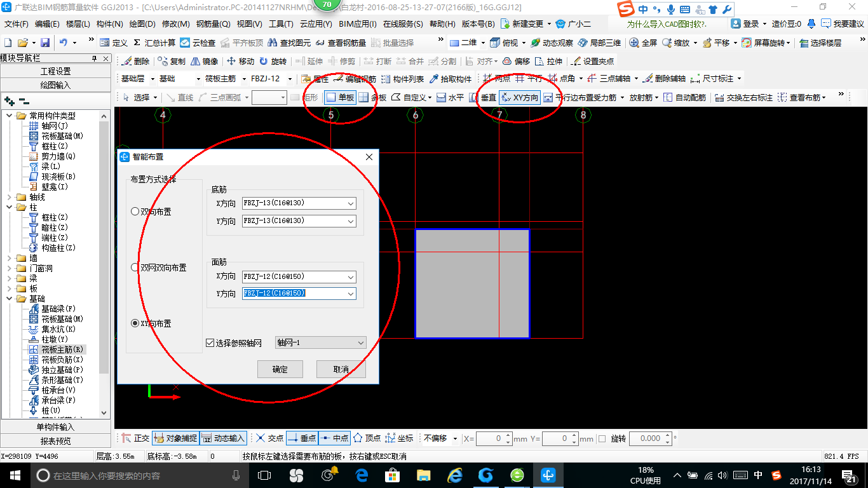Toggle 选择参照轴网 checkbox
The height and width of the screenshot is (488, 868).
(x=210, y=343)
